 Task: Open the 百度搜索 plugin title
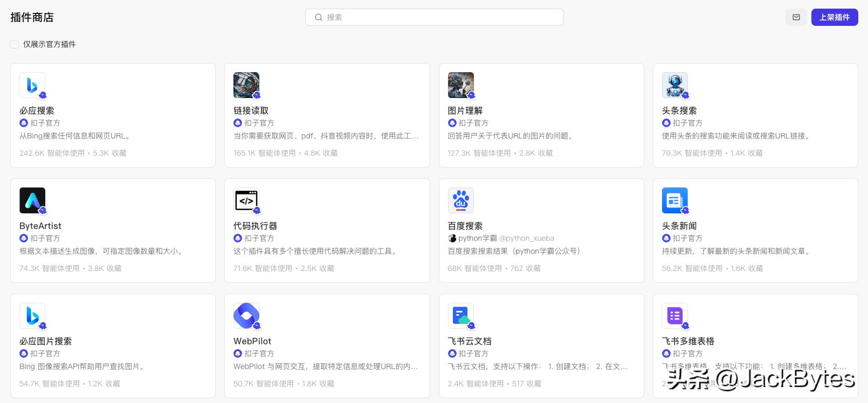465,226
